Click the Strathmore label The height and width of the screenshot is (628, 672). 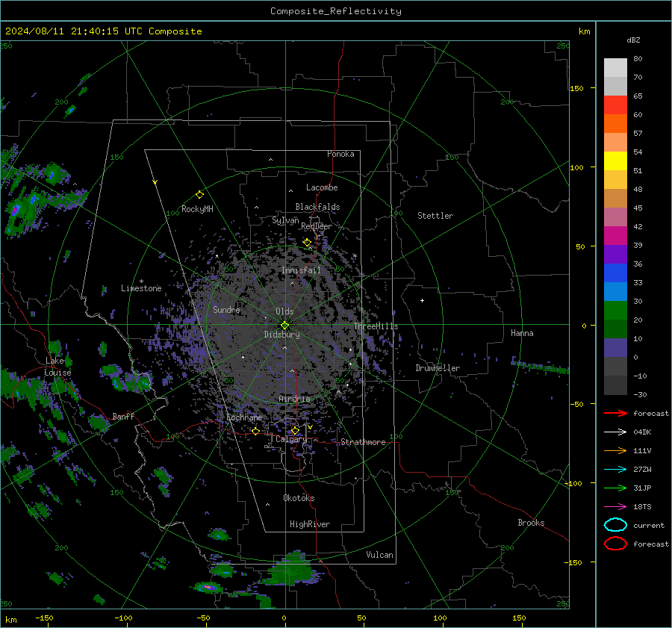[363, 442]
